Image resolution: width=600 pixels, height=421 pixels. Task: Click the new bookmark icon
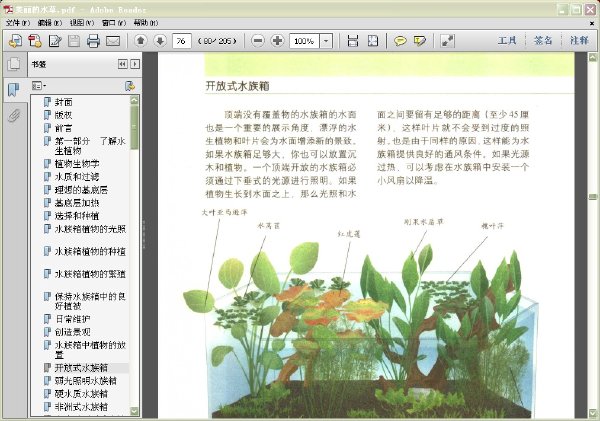[130, 86]
